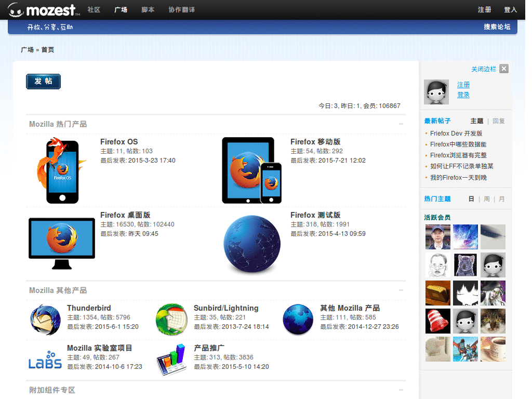The height and width of the screenshot is (399, 532).
Task: Switch latest posts to 主题 tab
Action: click(x=477, y=121)
